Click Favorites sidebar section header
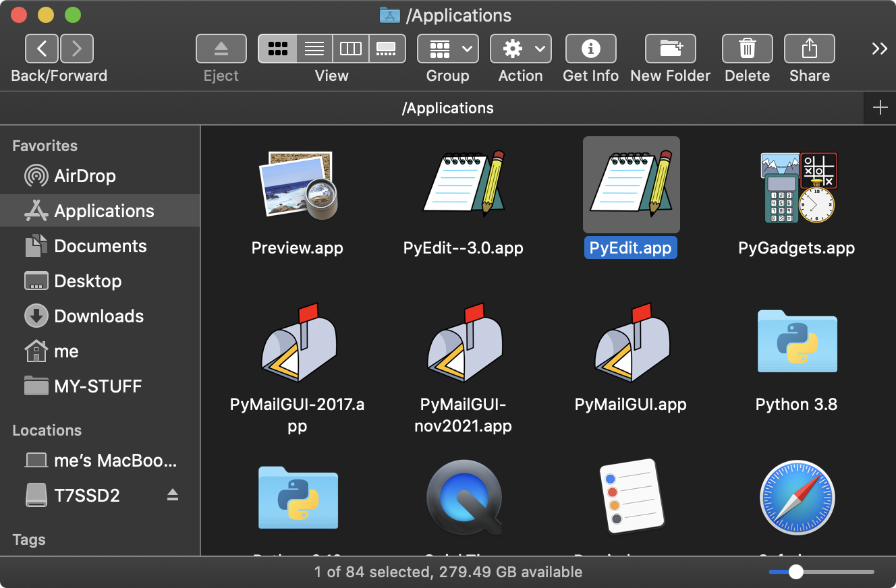896x588 pixels. tap(45, 146)
